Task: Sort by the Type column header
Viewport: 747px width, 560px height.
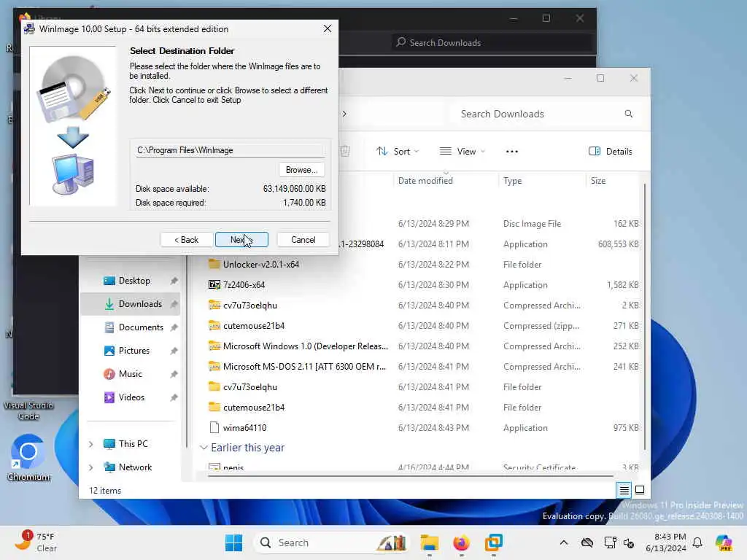Action: tap(513, 181)
